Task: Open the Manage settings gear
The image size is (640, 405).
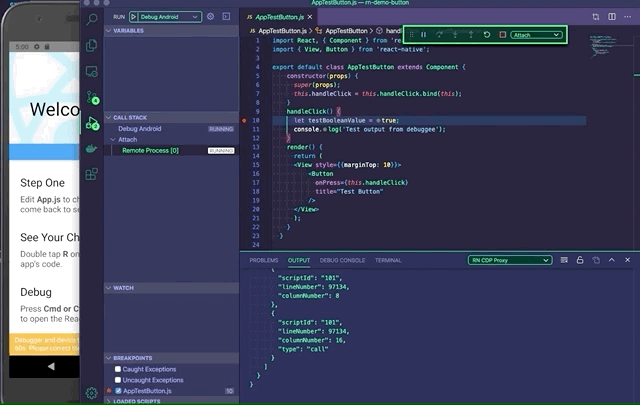Action: (91, 393)
